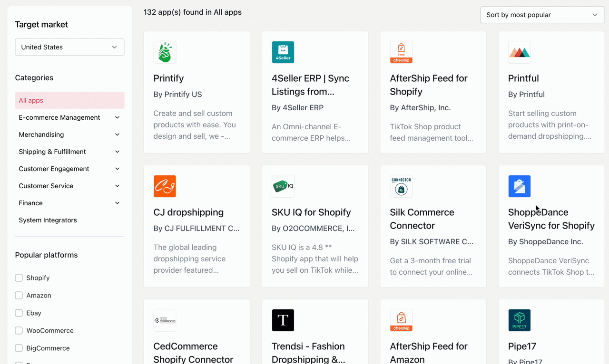Click the 4Seller teal app icon
The height and width of the screenshot is (364, 609).
click(283, 52)
